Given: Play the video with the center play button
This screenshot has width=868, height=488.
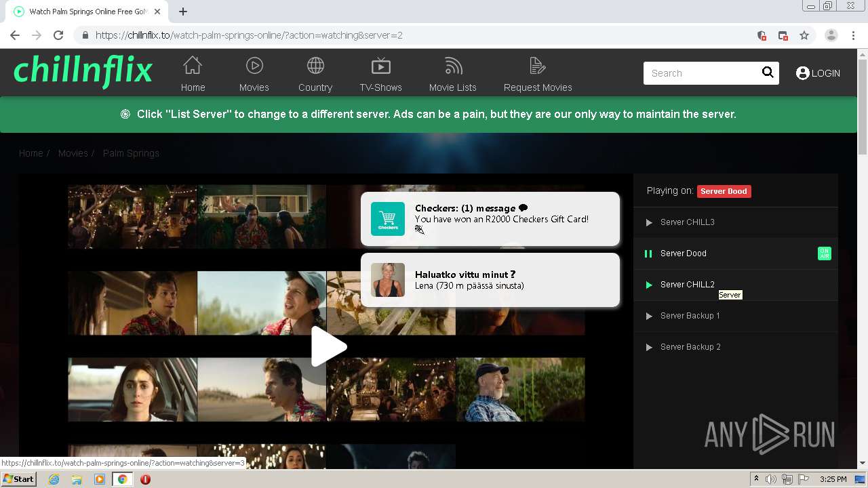Looking at the screenshot, I should (x=329, y=346).
